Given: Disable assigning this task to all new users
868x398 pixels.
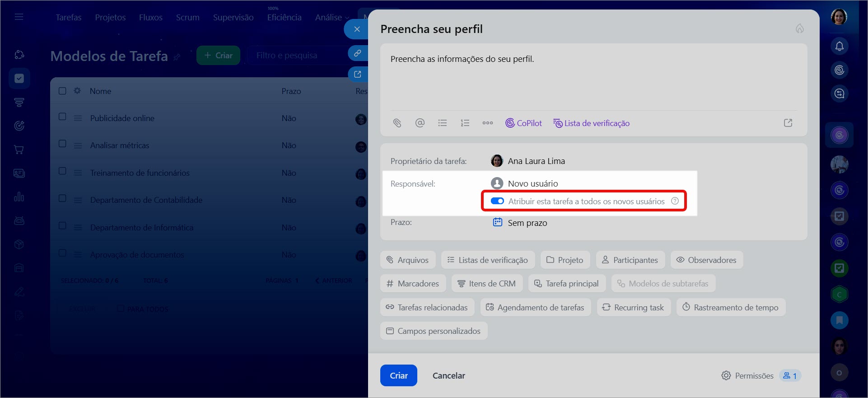Looking at the screenshot, I should point(497,201).
